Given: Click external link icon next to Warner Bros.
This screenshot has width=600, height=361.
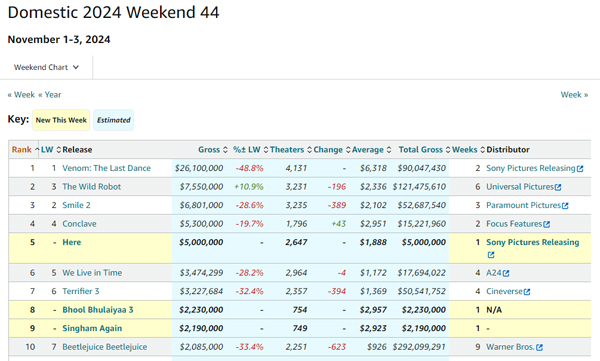Looking at the screenshot, I should coord(539,347).
